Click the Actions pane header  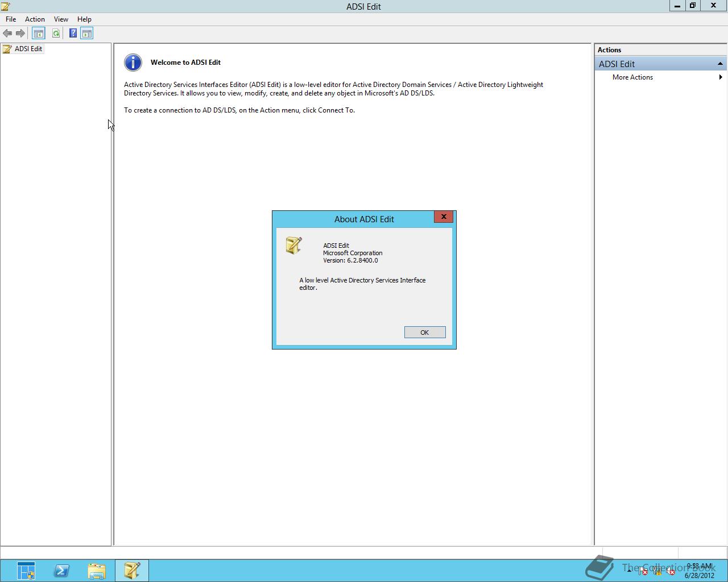click(660, 50)
